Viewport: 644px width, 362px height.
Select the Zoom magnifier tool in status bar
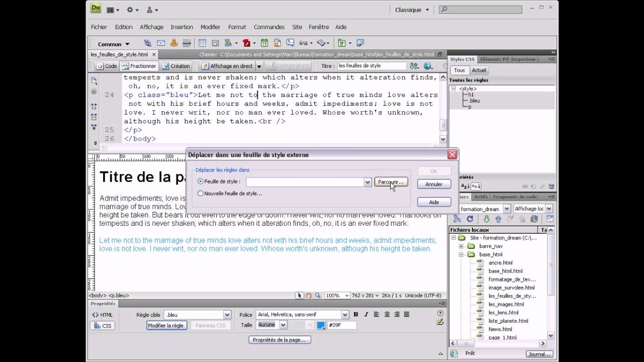point(318,296)
